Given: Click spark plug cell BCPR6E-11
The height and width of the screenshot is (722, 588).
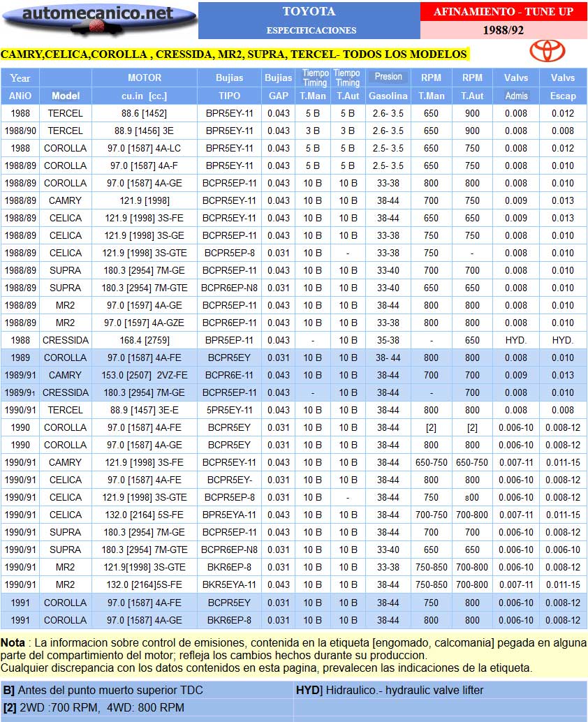Looking at the screenshot, I should point(229,375).
